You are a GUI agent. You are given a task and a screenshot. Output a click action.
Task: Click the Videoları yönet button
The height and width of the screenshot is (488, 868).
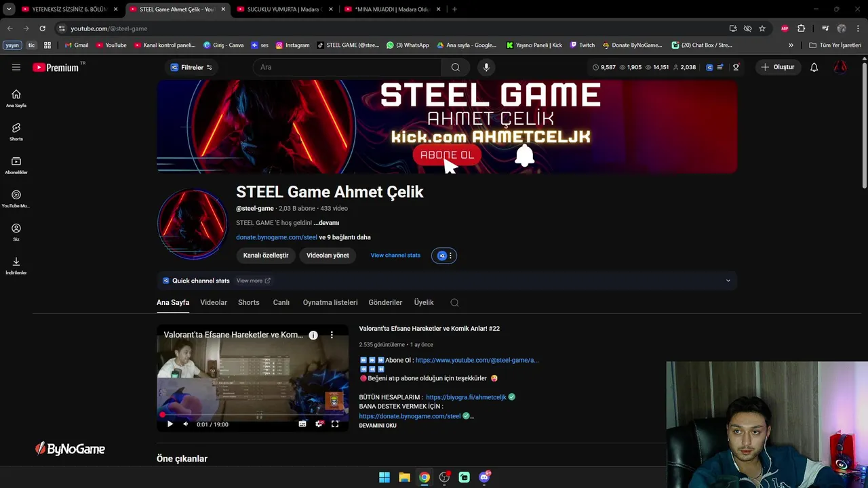pos(328,256)
